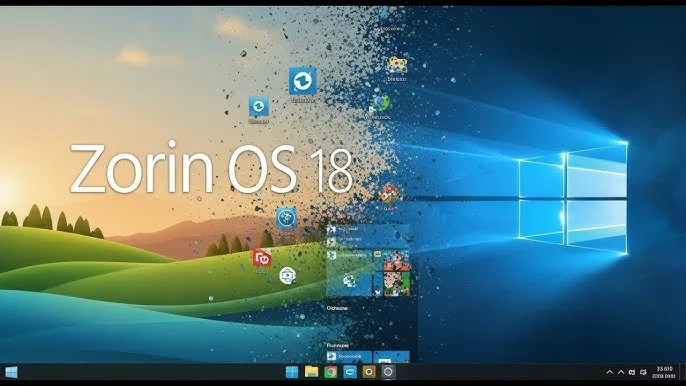Open the yellow folder desktop icon
This screenshot has width=686, height=386.
(x=397, y=65)
